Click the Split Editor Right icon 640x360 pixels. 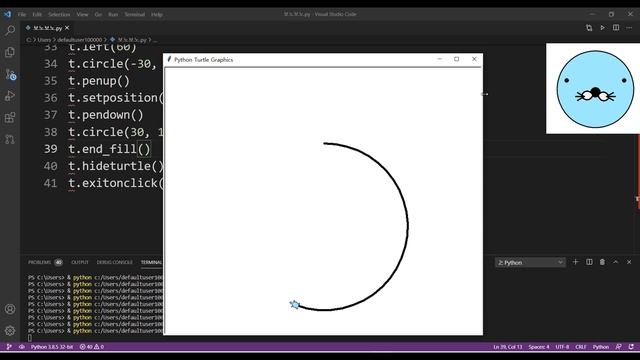(x=616, y=28)
